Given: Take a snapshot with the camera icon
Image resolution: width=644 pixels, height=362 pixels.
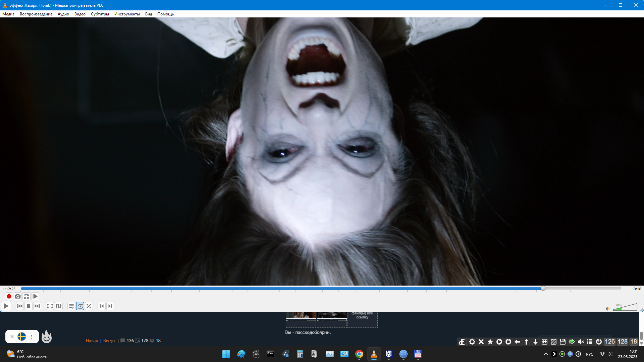Looking at the screenshot, I should (x=18, y=296).
